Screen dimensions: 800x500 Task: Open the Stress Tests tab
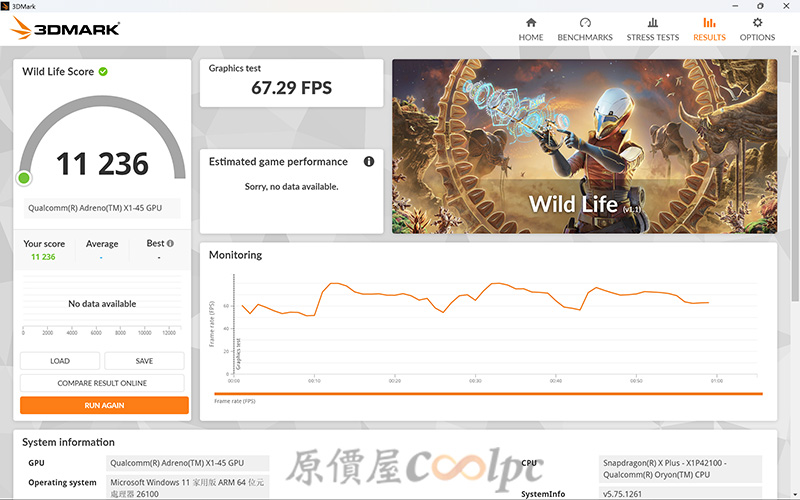653,30
